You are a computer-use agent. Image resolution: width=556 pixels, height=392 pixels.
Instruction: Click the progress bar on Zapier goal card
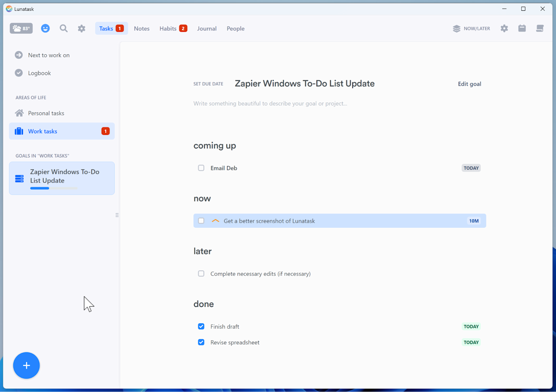tap(54, 188)
